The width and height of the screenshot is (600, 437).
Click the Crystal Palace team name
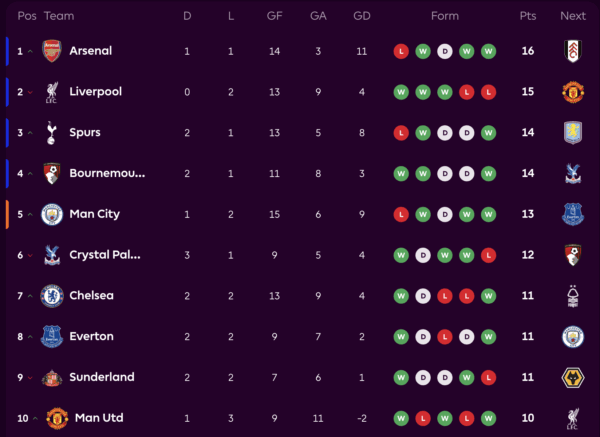pos(105,255)
